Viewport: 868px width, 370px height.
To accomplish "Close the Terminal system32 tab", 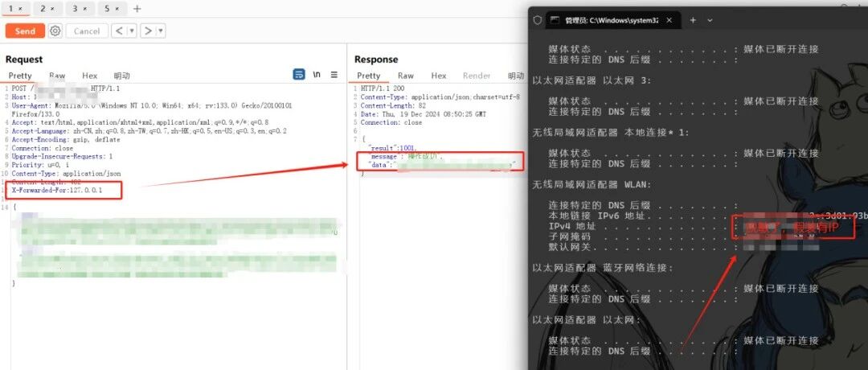I will coord(669,20).
